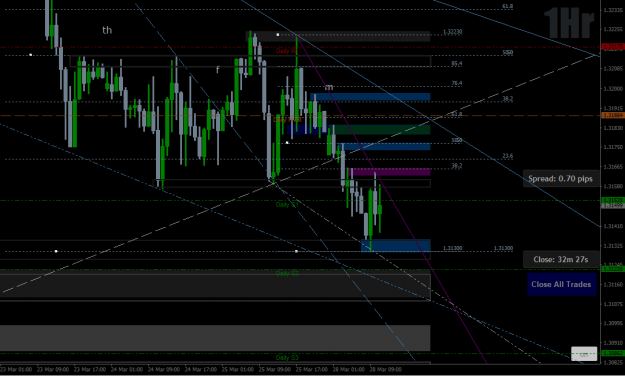The height and width of the screenshot is (376, 625).
Task: Click the 23.6 Fibonacci level label
Action: click(507, 156)
